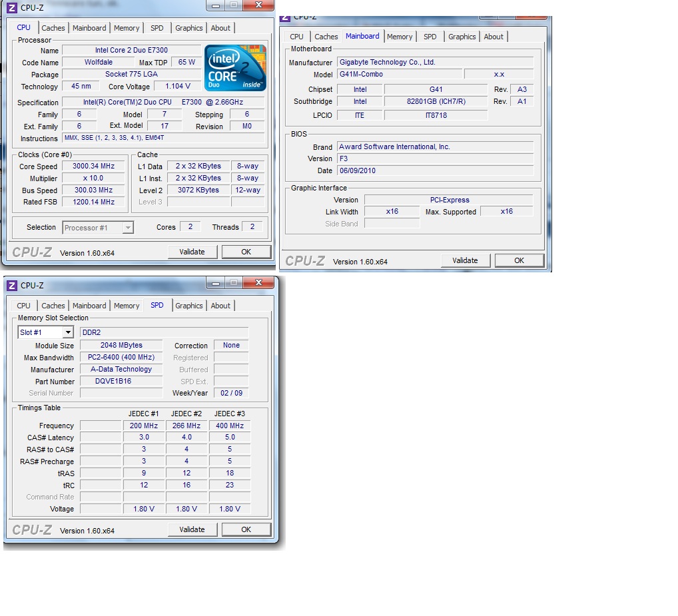678x616 pixels.
Task: Click the JEDEC #3 frequency 400 MHz
Action: pos(230,426)
